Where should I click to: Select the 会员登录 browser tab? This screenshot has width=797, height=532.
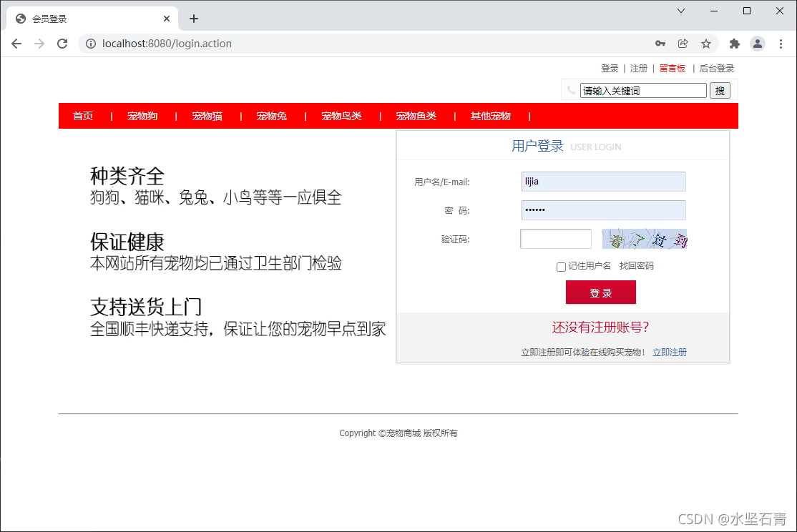pos(92,19)
